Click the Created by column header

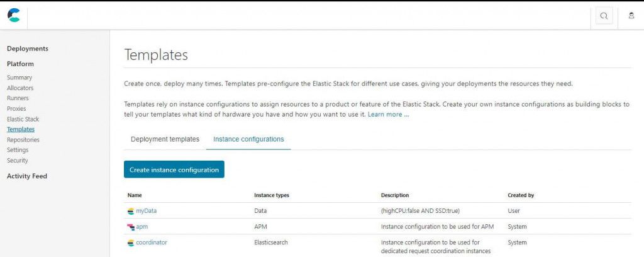coord(521,195)
